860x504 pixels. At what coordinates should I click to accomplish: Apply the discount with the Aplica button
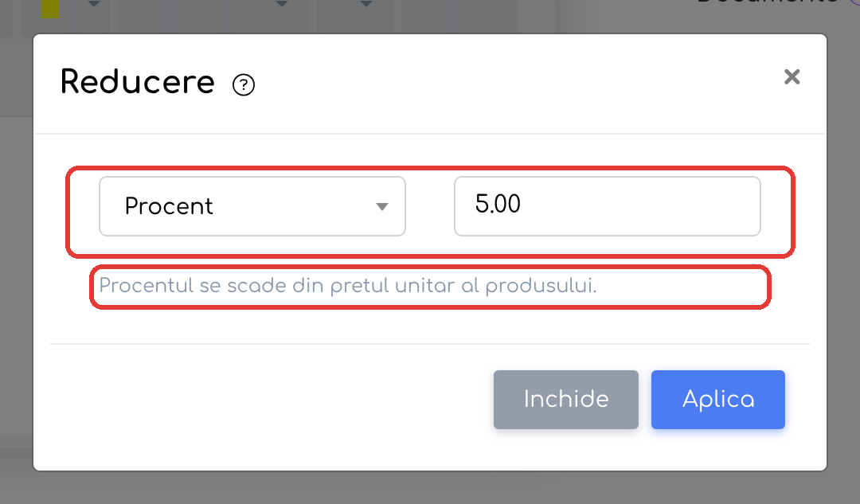point(718,399)
